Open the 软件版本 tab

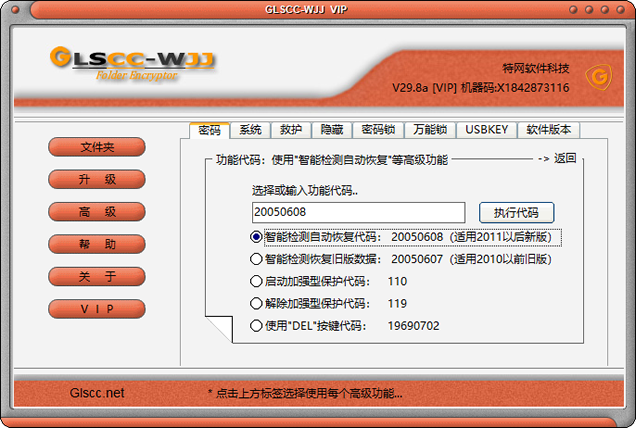point(548,130)
